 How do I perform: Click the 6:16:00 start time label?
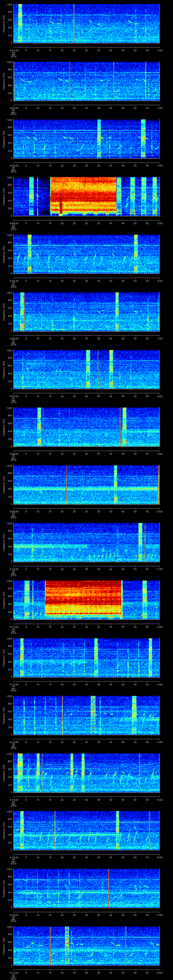click(14, 915)
